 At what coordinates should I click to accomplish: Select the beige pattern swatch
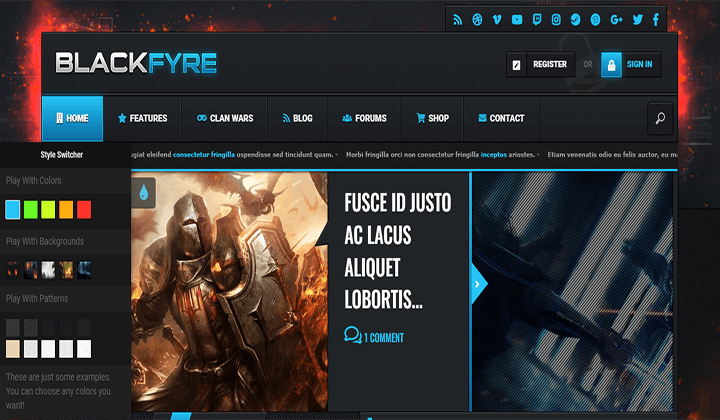pos(13,349)
